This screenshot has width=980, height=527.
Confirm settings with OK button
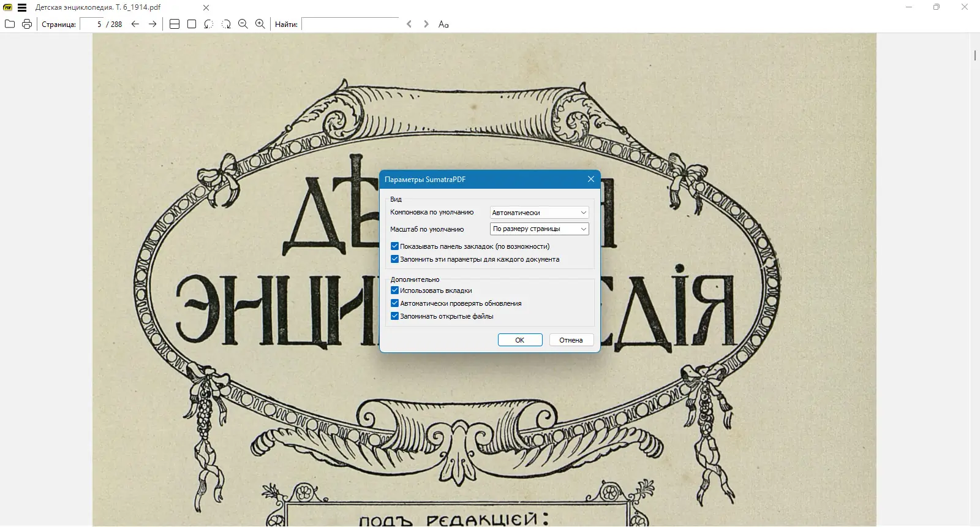(520, 339)
